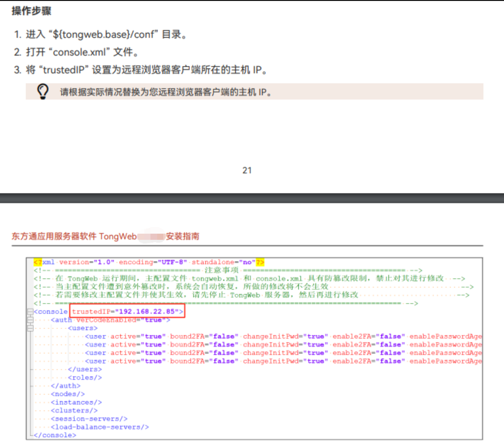Click the "安装指南" header text
The height and width of the screenshot is (447, 504).
182,237
